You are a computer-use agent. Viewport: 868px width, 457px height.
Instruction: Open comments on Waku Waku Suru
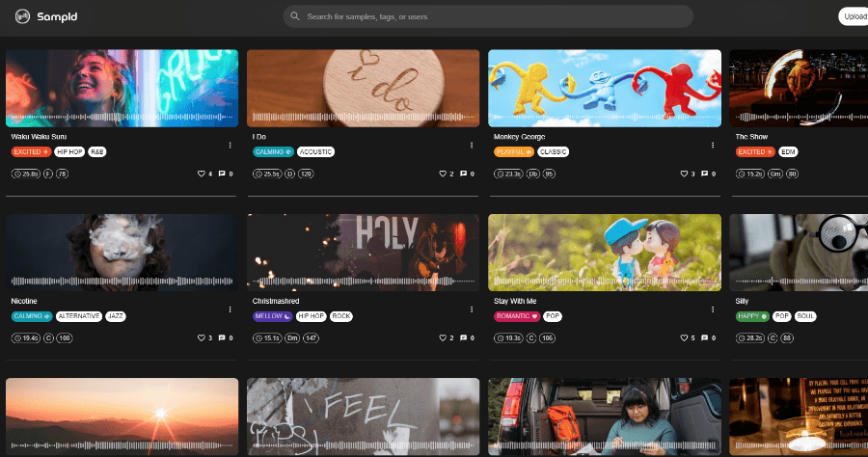pyautogui.click(x=222, y=174)
